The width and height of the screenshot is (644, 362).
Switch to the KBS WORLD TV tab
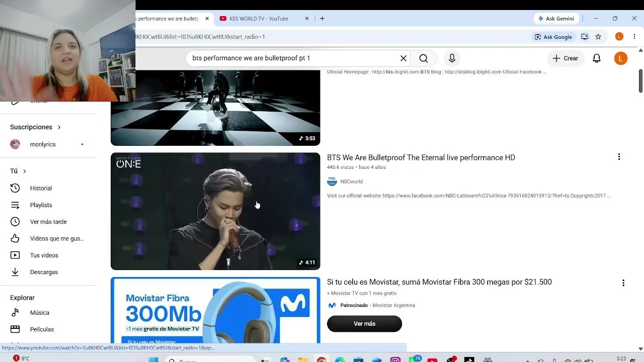[x=264, y=19]
